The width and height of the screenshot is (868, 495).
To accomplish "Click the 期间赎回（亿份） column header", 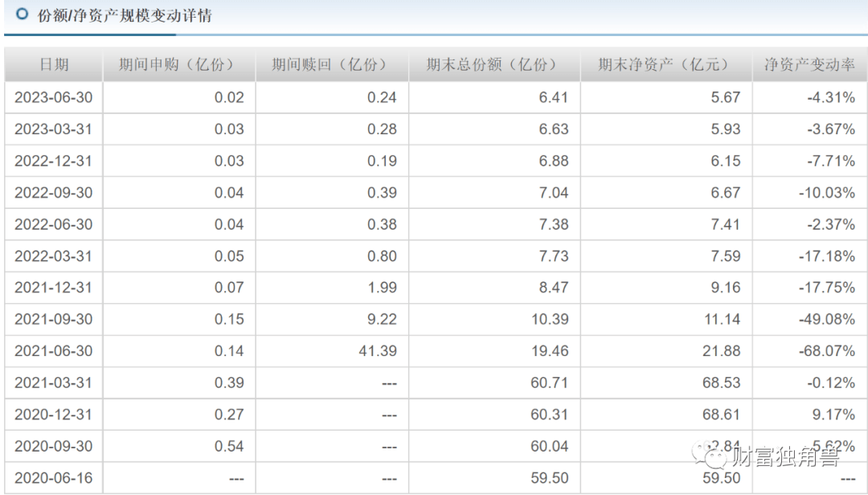I will 332,65.
